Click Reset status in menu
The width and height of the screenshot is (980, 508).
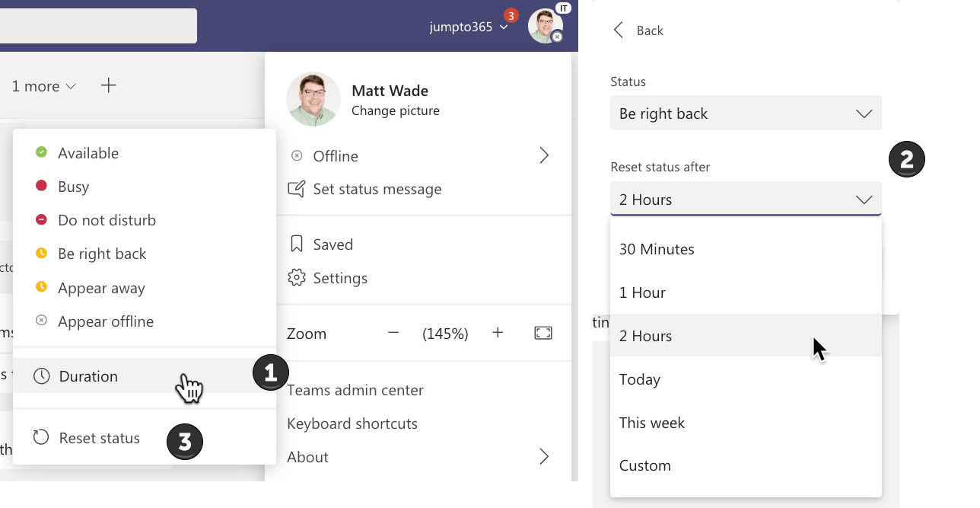click(145, 438)
